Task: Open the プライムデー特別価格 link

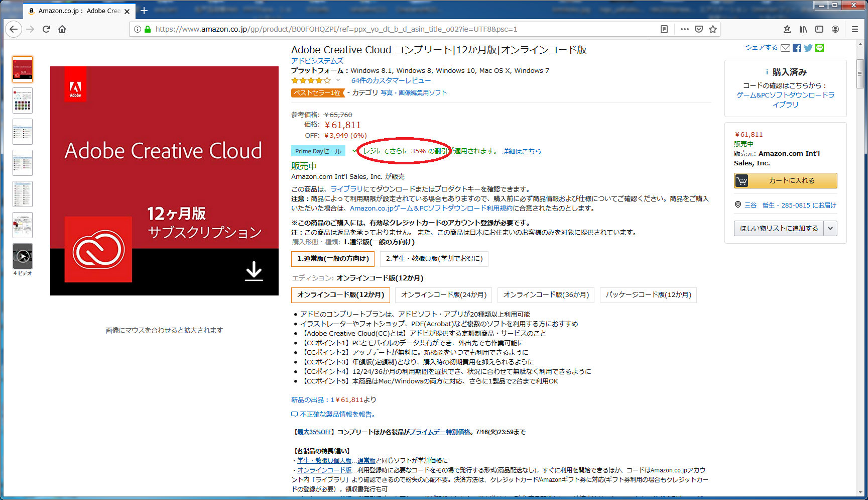Action: click(440, 432)
